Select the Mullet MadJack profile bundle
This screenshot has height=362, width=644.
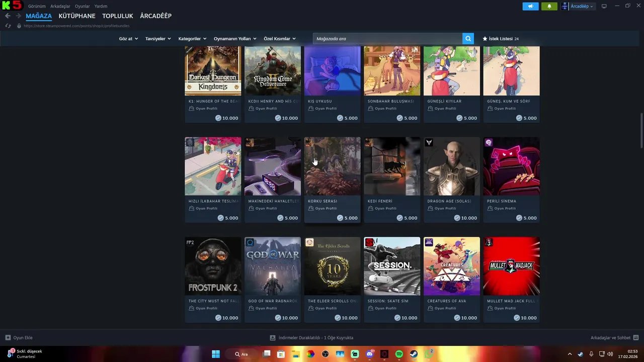click(511, 280)
